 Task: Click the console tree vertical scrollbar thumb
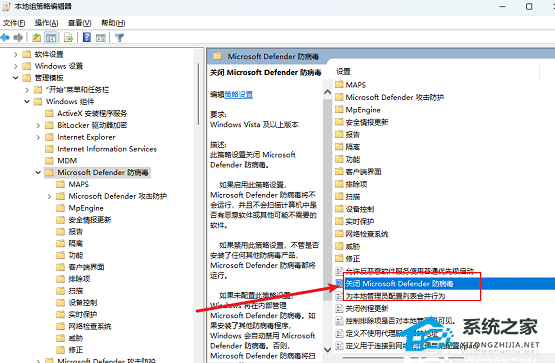pyautogui.click(x=199, y=93)
